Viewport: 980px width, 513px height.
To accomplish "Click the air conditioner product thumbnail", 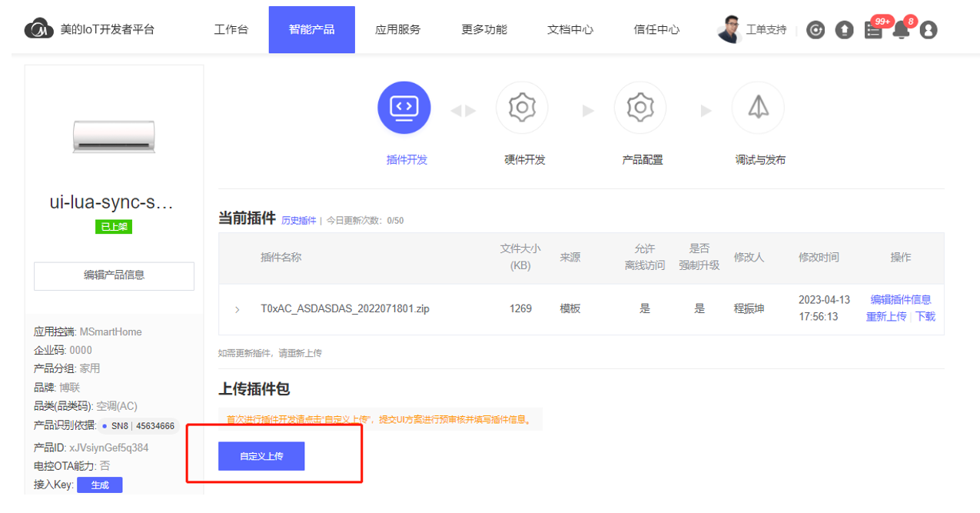I will click(114, 136).
